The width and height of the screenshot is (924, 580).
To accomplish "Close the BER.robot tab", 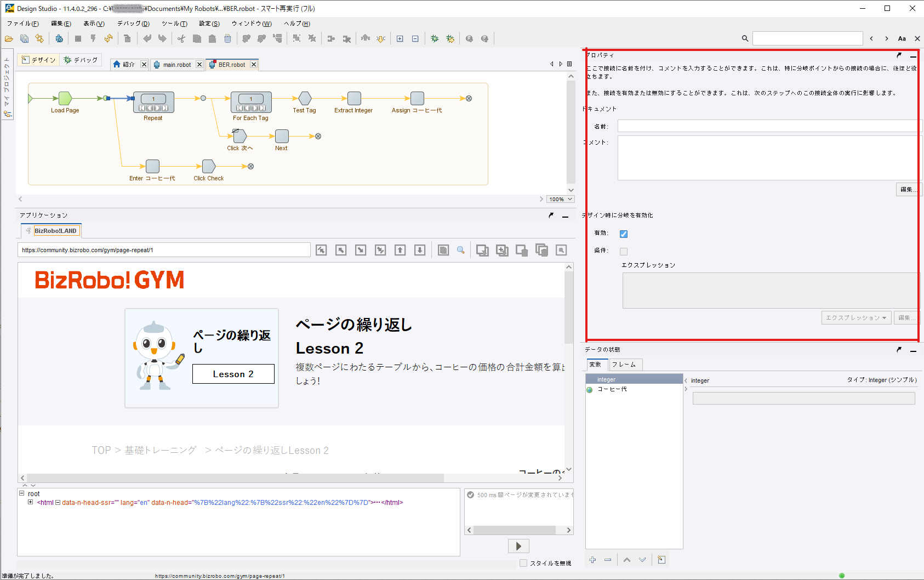I will (x=254, y=65).
